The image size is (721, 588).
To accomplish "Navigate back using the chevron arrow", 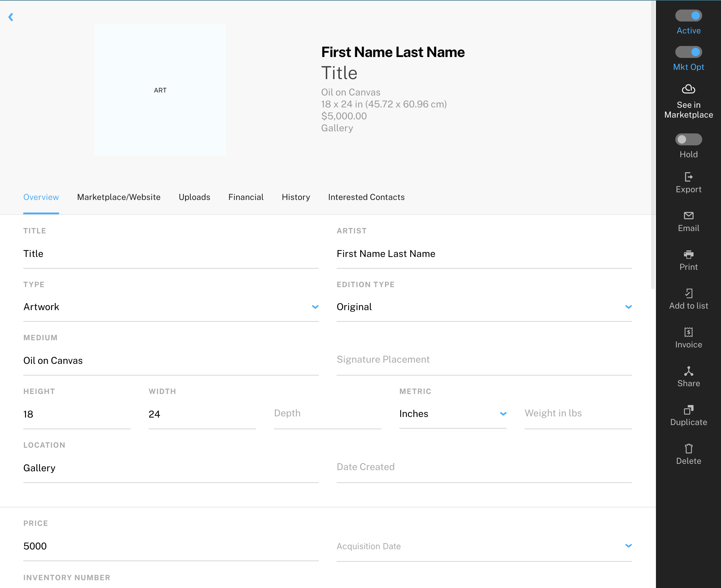I will tap(11, 17).
